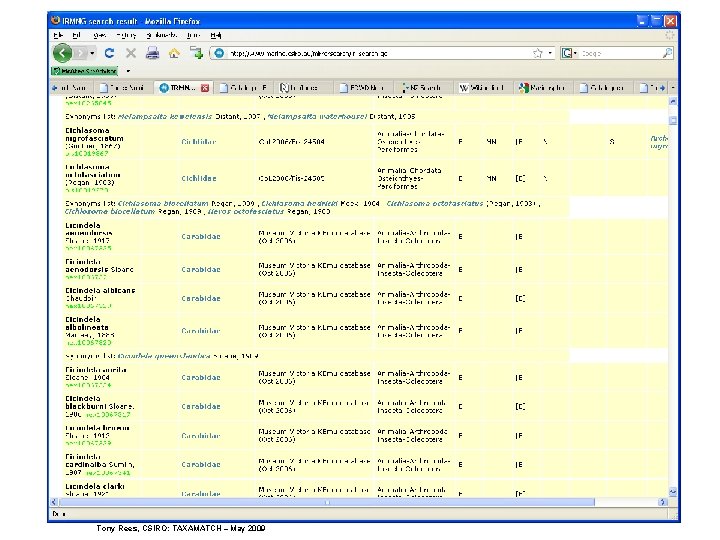This screenshot has height=540, width=720.
Task: Close the IRMNG tab with its X
Action: [x=205, y=88]
